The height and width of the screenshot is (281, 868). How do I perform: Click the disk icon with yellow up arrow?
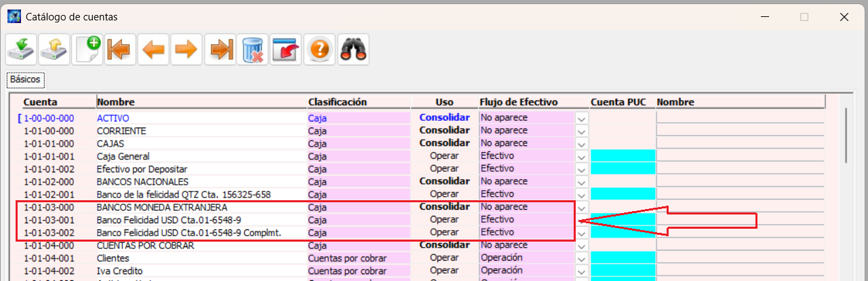[54, 50]
